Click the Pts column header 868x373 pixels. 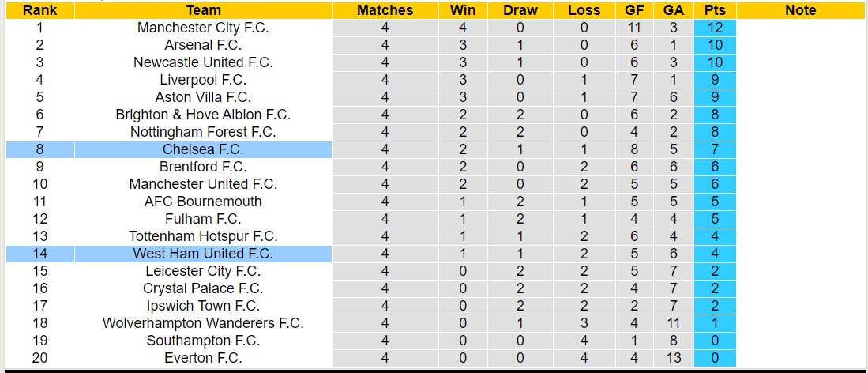[x=716, y=10]
